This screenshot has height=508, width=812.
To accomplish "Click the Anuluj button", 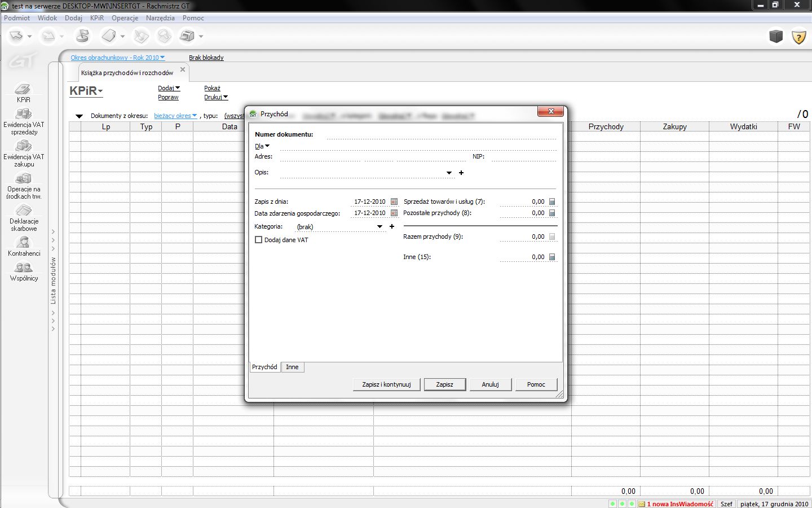I will click(x=491, y=384).
